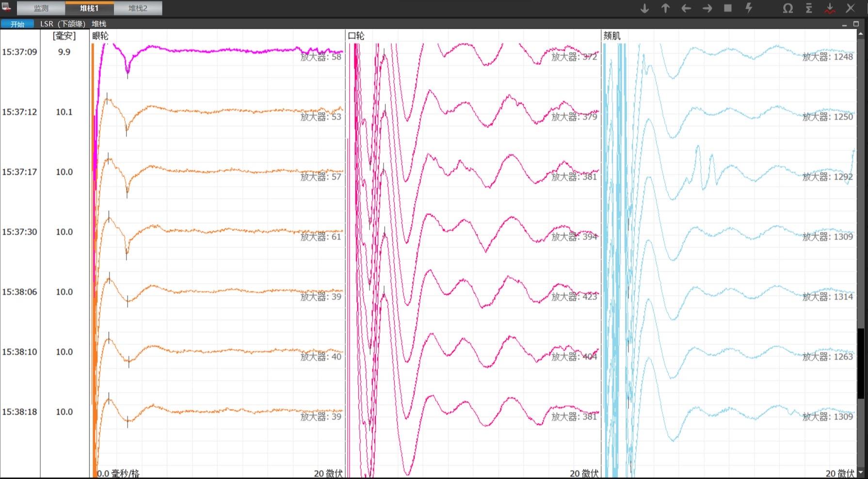The image size is (868, 479).
Task: Select the 堆栈1 tab
Action: (x=89, y=8)
